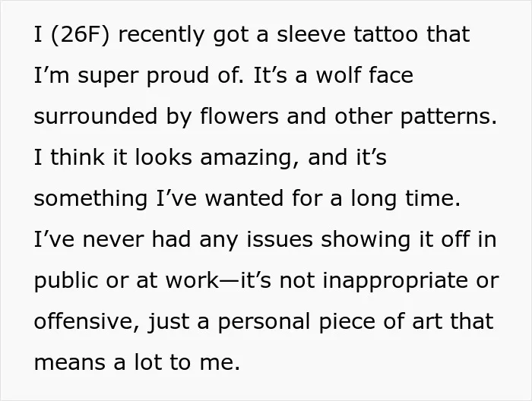This screenshot has width=532, height=401.
Task: Click the word "means" starting the last line
Action: (70, 362)
